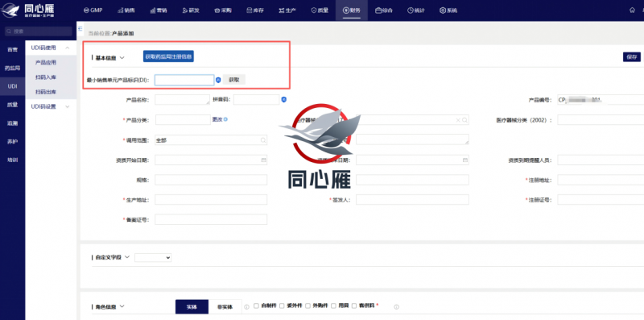Screen dimensions: 644x320
Task: Focus the 医疗器械分类 (2002) input field
Action: 601,119
